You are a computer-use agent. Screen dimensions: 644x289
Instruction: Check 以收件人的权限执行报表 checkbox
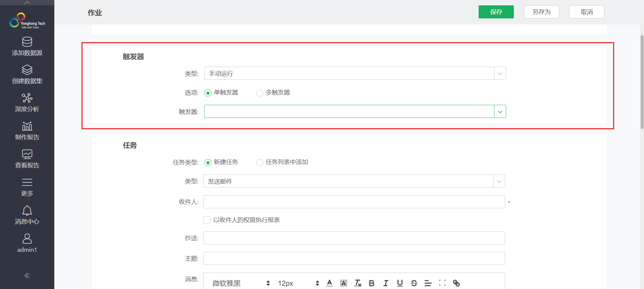pyautogui.click(x=207, y=220)
